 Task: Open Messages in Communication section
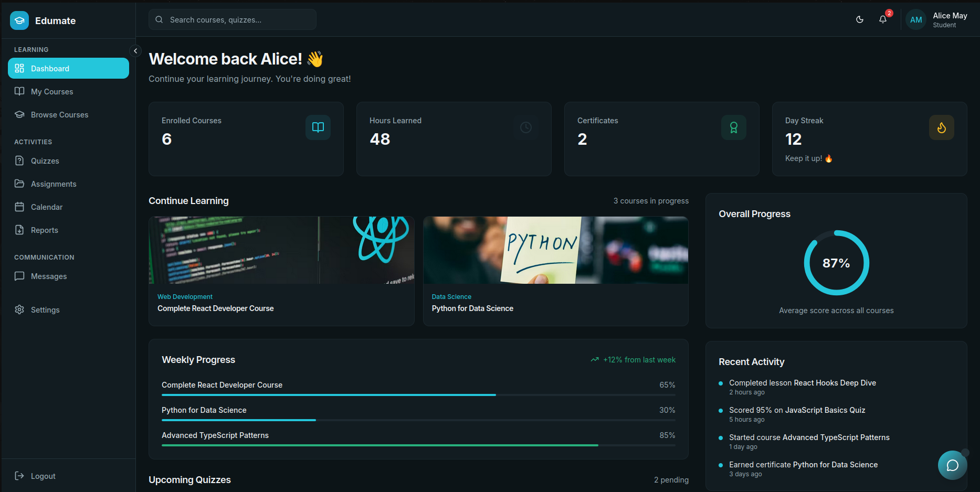[x=68, y=276]
